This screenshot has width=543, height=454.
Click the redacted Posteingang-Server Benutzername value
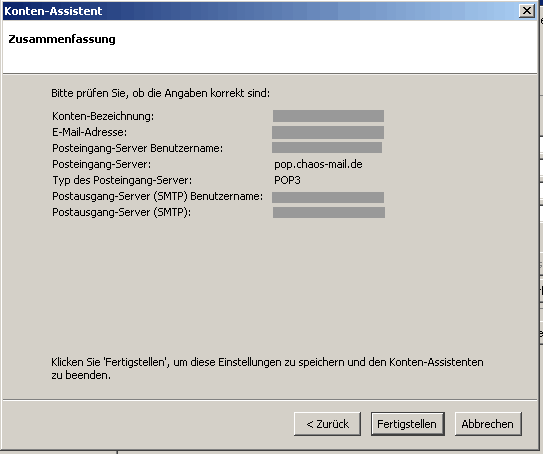(327, 147)
